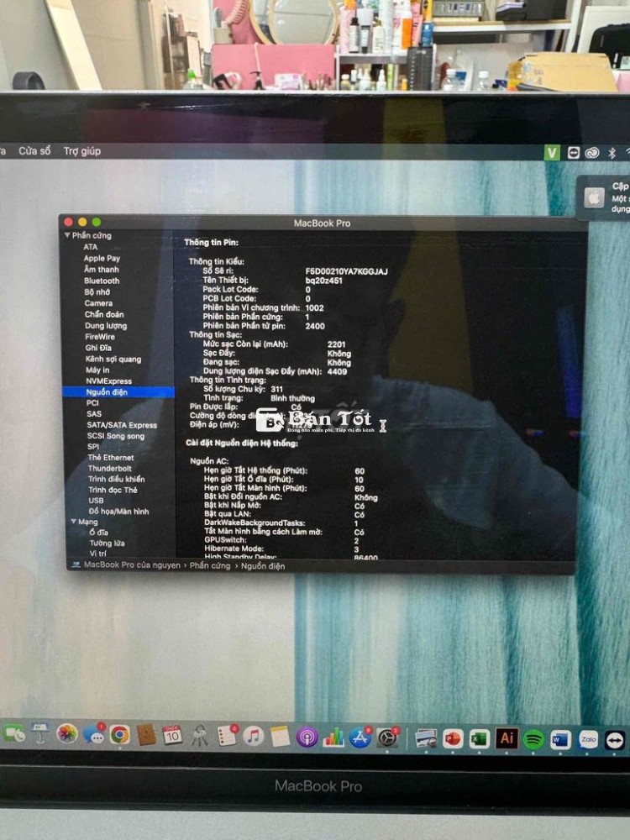Open FaceTime from the dock
The height and width of the screenshot is (840, 630).
point(14,733)
